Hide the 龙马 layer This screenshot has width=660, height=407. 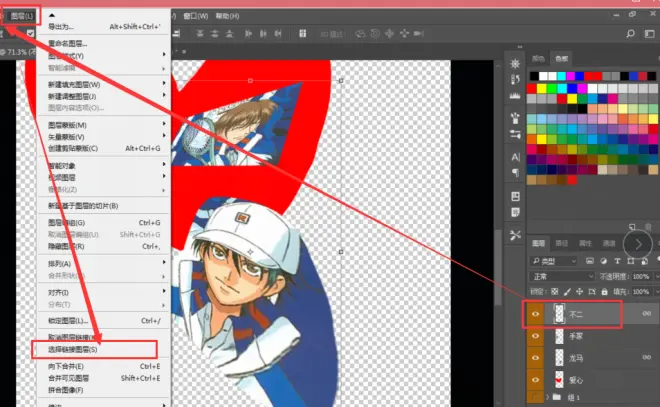535,358
